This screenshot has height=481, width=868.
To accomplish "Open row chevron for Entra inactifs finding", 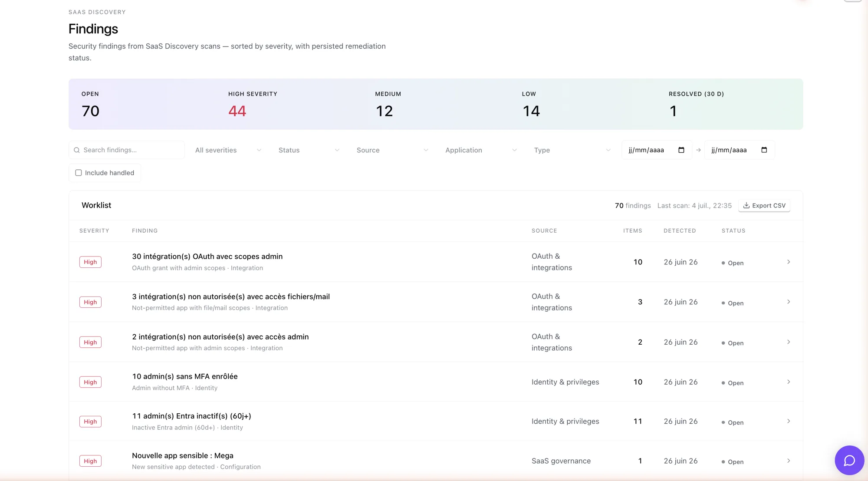I will (x=789, y=421).
